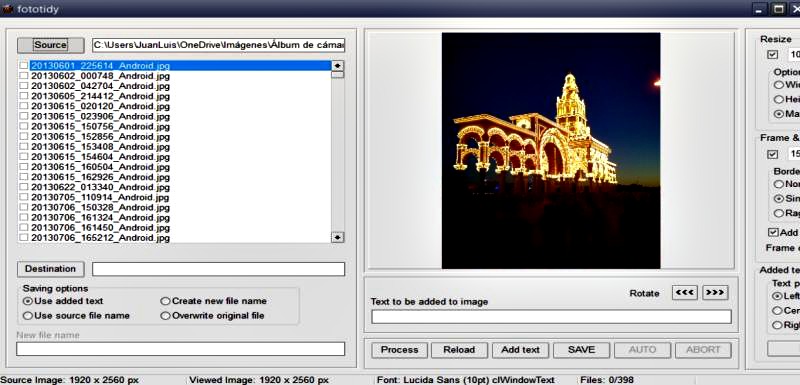The height and width of the screenshot is (385, 800).
Task: Select file 20130706_150328_Android.jpg
Action: 101,208
